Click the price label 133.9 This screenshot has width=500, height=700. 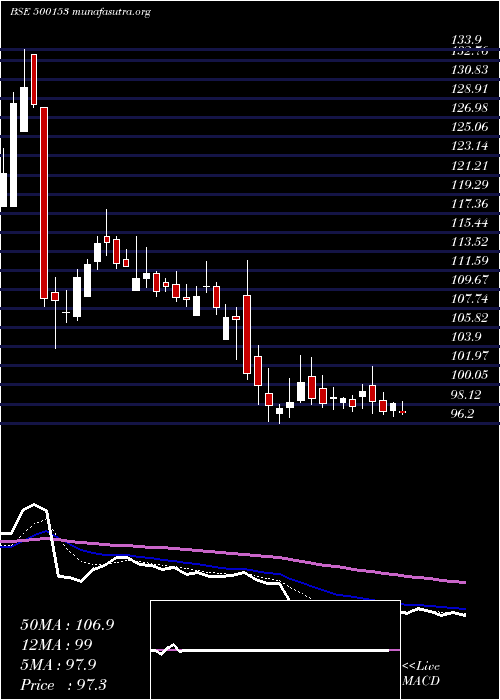pos(467,41)
